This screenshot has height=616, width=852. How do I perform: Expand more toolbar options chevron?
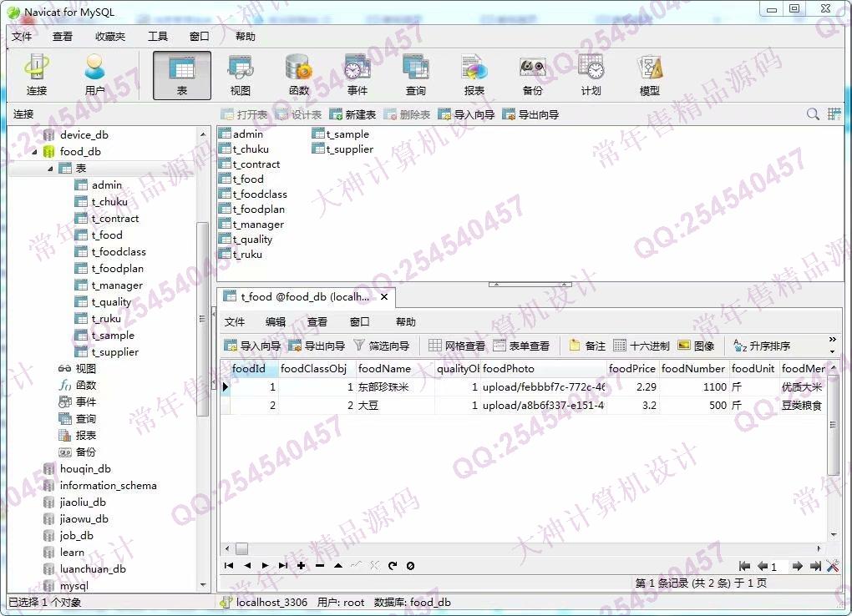[833, 340]
